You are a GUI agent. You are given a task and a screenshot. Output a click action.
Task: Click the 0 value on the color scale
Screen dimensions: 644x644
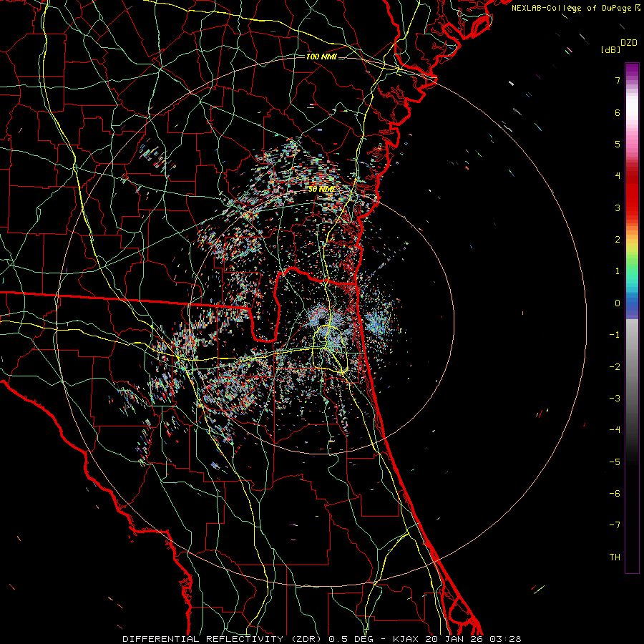coord(618,303)
